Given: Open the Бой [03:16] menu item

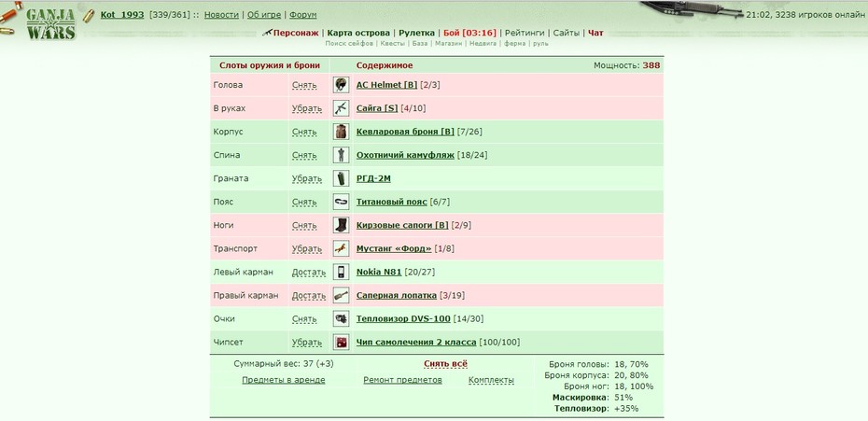Looking at the screenshot, I should (470, 33).
